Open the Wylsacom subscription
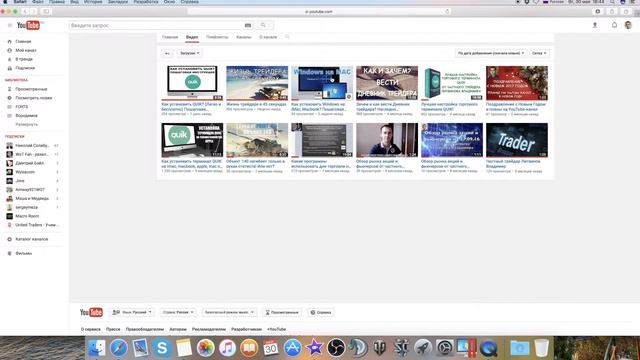Image resolution: width=640 pixels, height=360 pixels. tap(25, 172)
